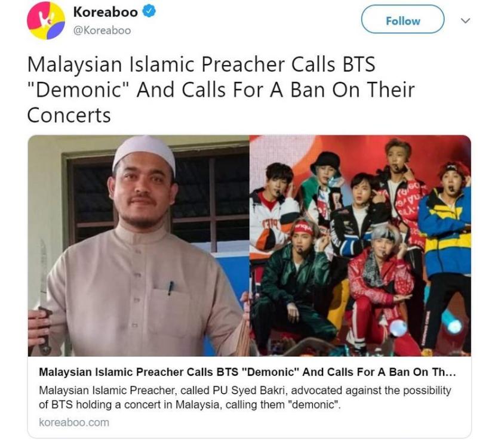Expand the tweet options chevron

[x=465, y=21]
